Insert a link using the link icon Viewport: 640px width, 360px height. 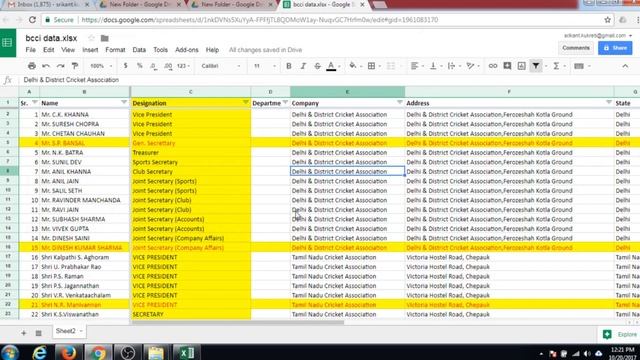click(493, 66)
